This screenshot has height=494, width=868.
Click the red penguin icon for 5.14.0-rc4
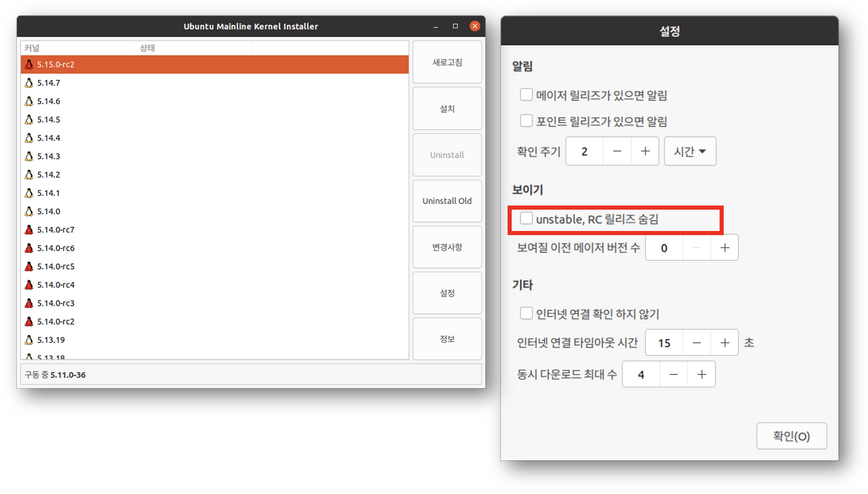[x=28, y=285]
